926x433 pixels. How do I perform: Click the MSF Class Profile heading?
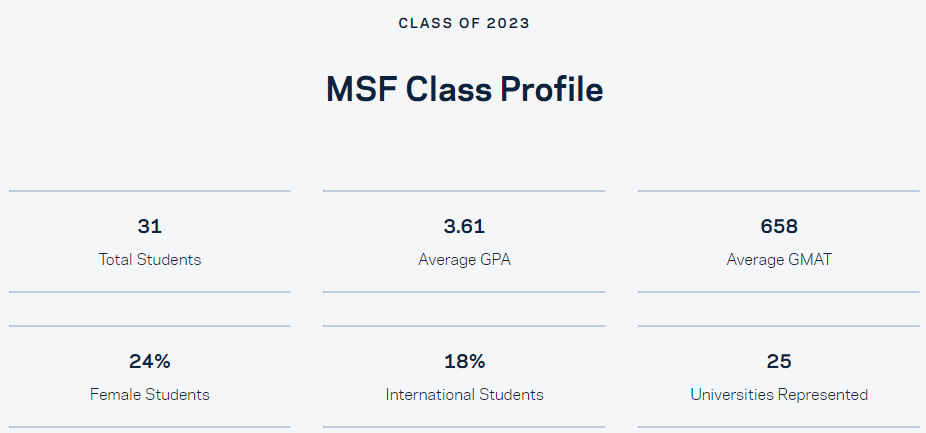pos(464,90)
